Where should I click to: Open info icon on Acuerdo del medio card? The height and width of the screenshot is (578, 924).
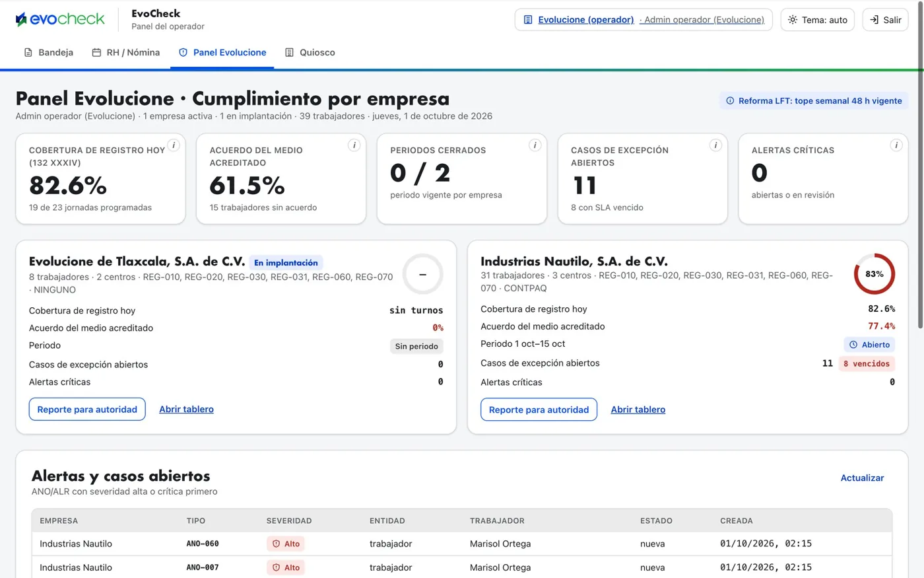point(354,145)
